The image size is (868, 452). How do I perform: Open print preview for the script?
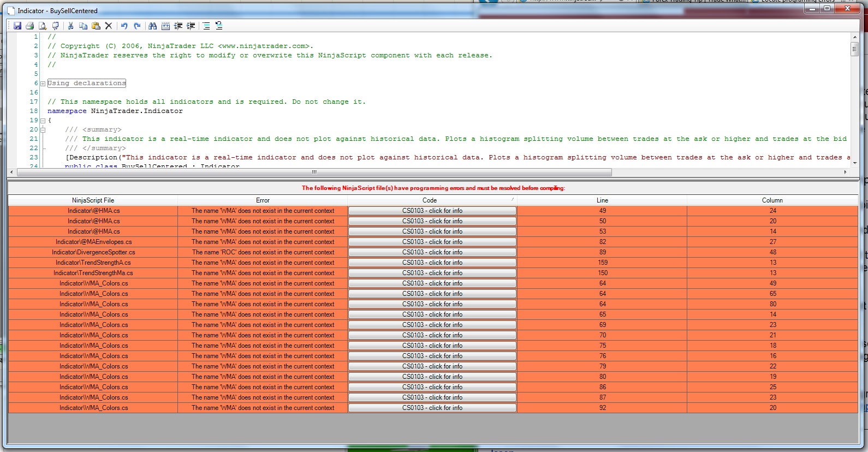pos(43,26)
